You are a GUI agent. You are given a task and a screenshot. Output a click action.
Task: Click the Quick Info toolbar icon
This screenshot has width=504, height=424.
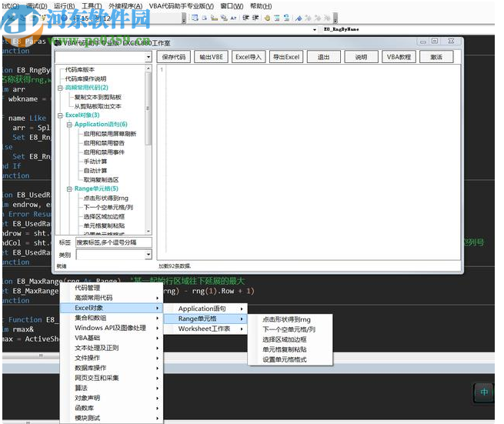(215, 18)
